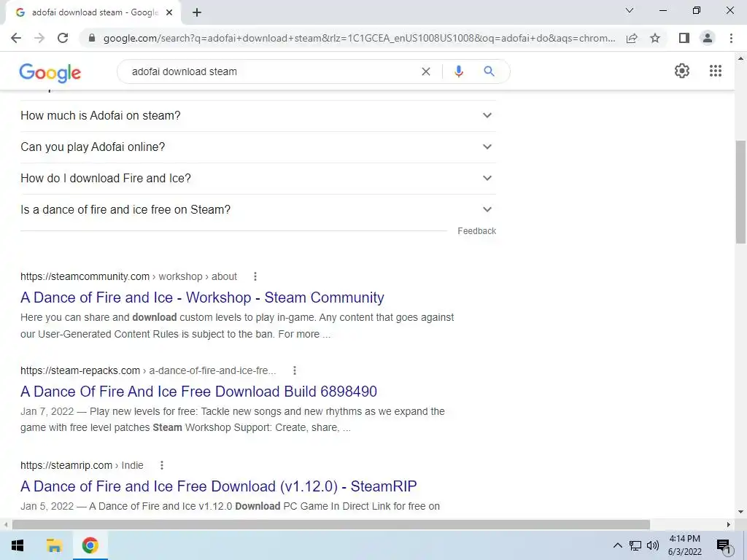Click the horizontal scrollbar thumb
The height and width of the screenshot is (560, 747).
pyautogui.click(x=331, y=524)
